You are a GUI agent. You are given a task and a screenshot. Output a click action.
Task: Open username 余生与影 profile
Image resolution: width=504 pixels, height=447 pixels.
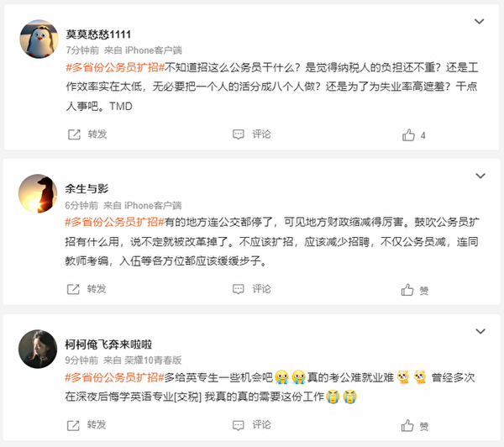[x=87, y=188]
